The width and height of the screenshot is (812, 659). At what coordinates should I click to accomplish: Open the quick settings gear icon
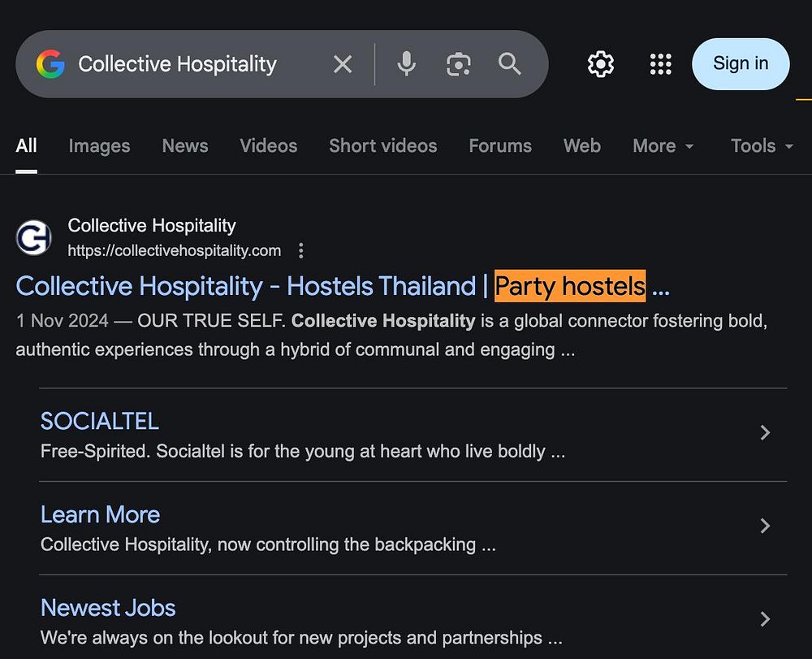pyautogui.click(x=601, y=64)
